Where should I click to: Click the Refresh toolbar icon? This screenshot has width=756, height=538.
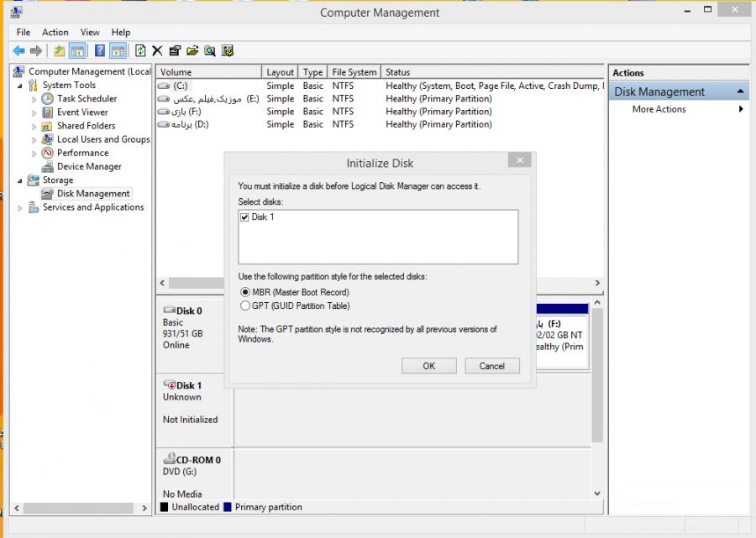click(140, 50)
